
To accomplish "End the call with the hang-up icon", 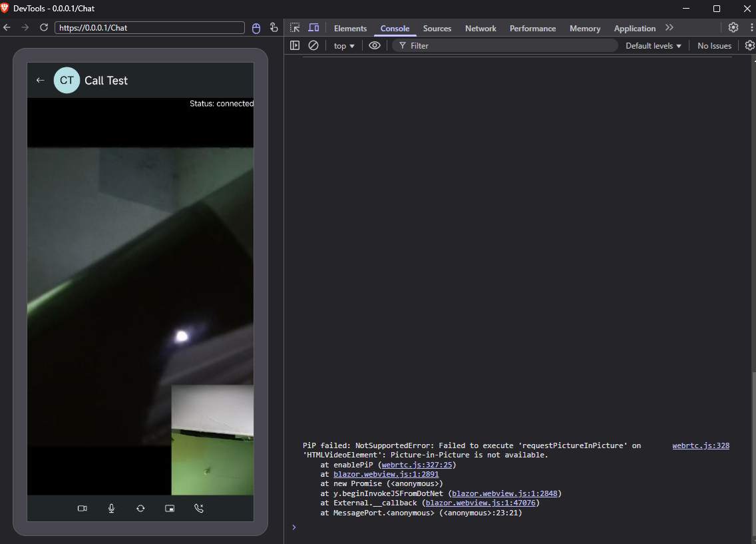I will click(198, 508).
